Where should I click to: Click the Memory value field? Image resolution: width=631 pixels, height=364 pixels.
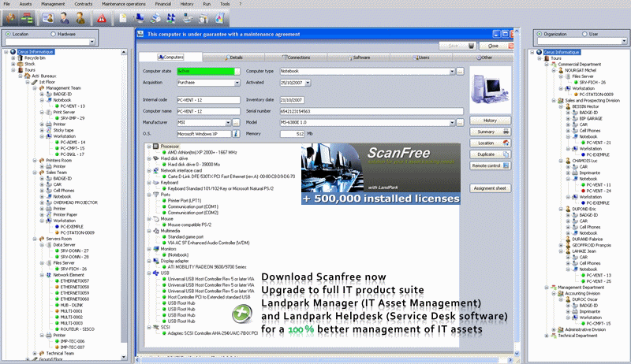(x=292, y=134)
